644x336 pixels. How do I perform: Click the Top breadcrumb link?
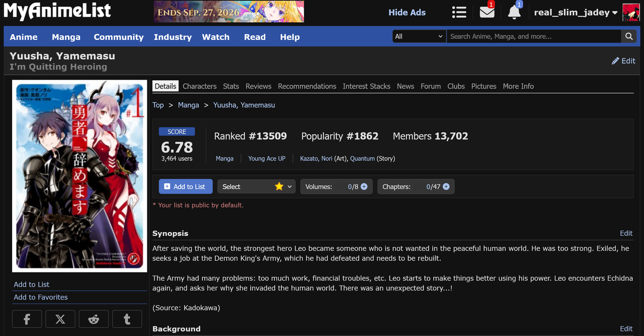pyautogui.click(x=158, y=105)
